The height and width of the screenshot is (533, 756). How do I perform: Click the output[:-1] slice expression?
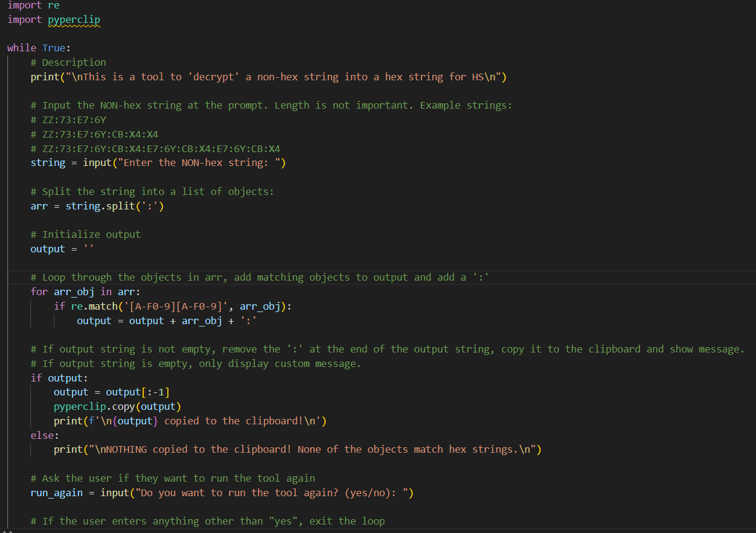[x=138, y=392]
